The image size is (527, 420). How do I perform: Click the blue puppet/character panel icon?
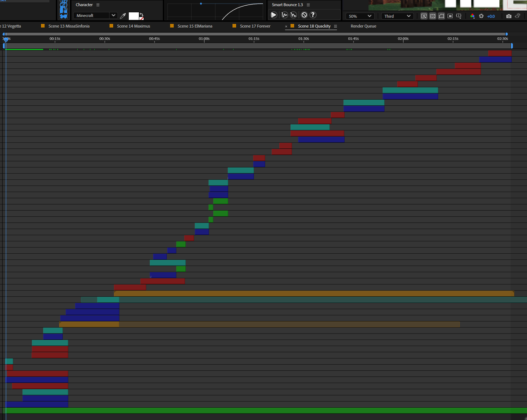point(63,10)
